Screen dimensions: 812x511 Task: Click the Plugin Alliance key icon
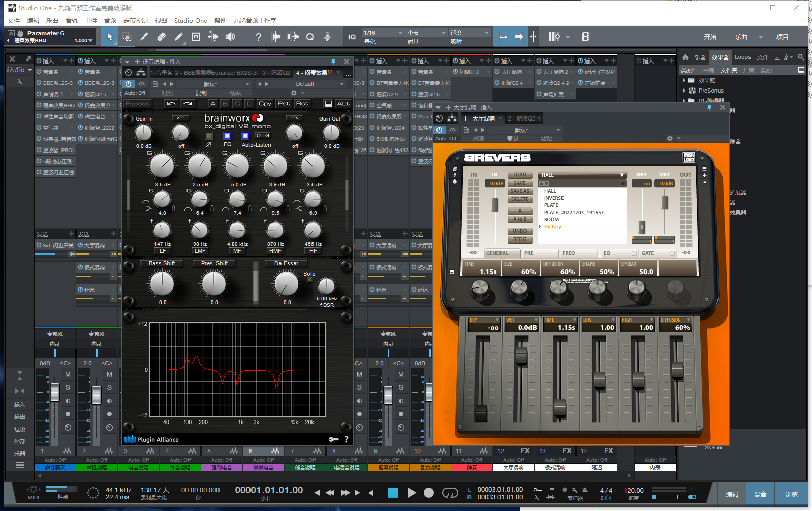[333, 439]
